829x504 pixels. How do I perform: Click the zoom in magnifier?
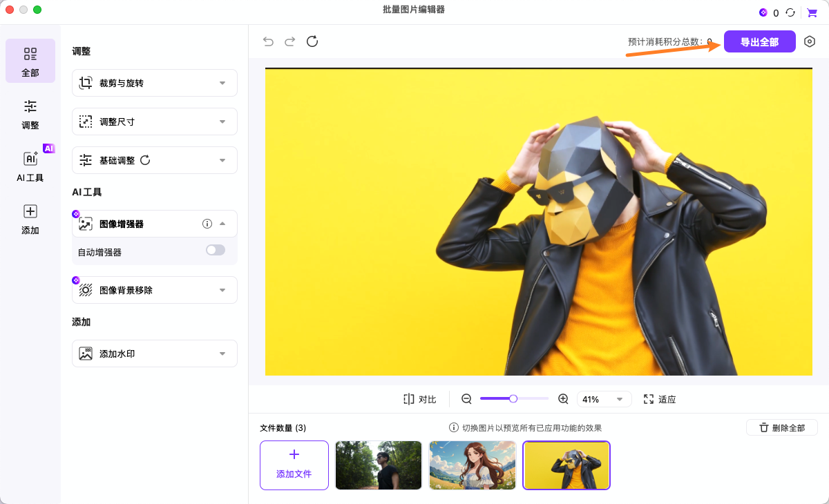pyautogui.click(x=563, y=399)
